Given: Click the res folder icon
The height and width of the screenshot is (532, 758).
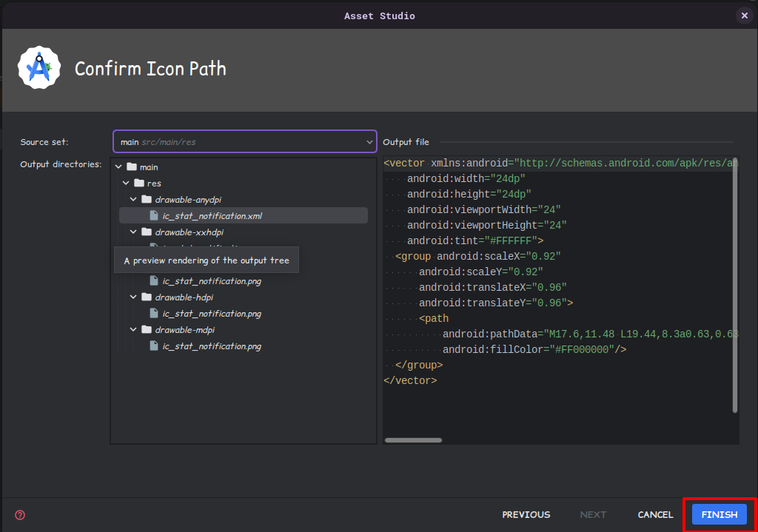Looking at the screenshot, I should click(139, 183).
